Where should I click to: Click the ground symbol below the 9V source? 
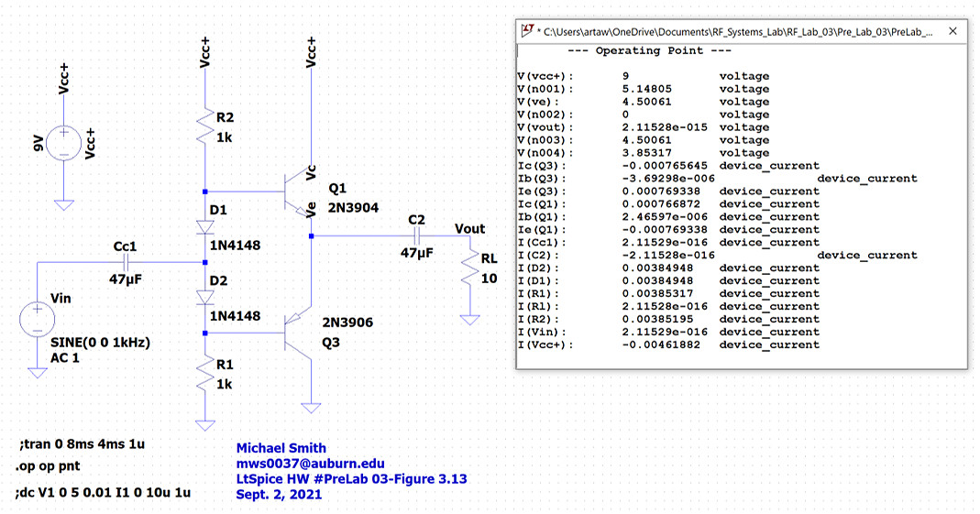pos(64,205)
